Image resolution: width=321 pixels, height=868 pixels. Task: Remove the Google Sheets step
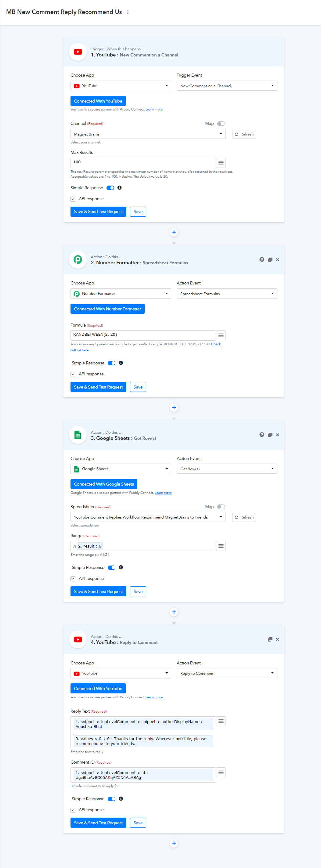278,435
